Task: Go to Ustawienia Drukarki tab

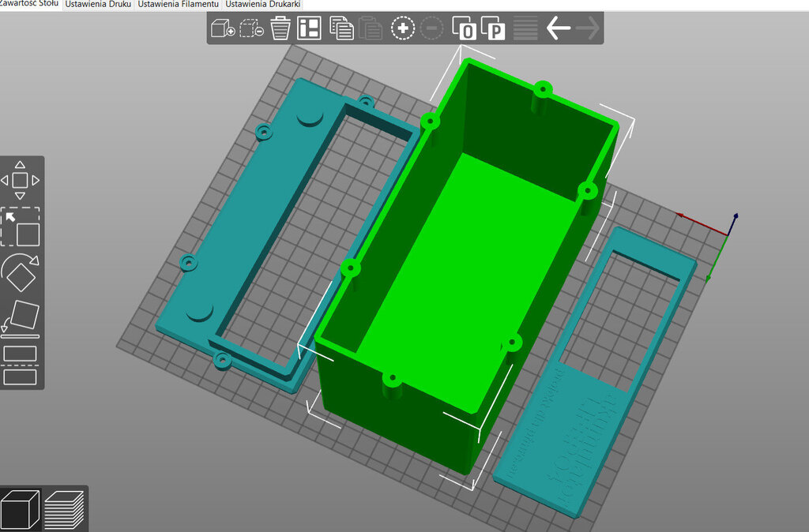Action: click(x=262, y=5)
